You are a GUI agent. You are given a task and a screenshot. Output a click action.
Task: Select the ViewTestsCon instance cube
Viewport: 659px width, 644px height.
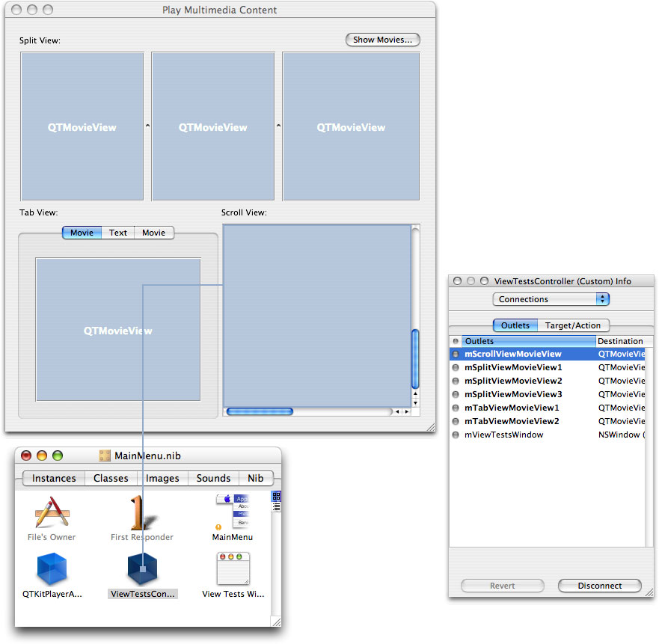coord(142,568)
